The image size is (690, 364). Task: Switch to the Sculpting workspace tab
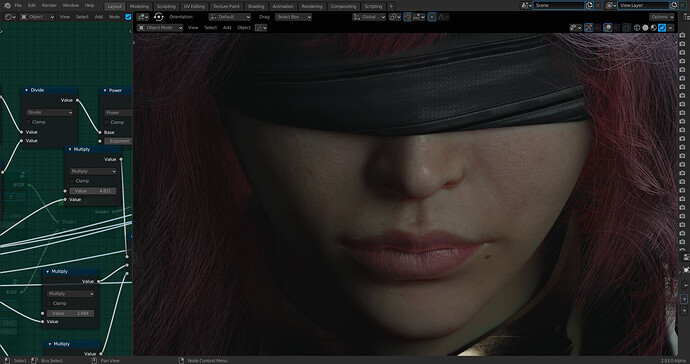[166, 6]
